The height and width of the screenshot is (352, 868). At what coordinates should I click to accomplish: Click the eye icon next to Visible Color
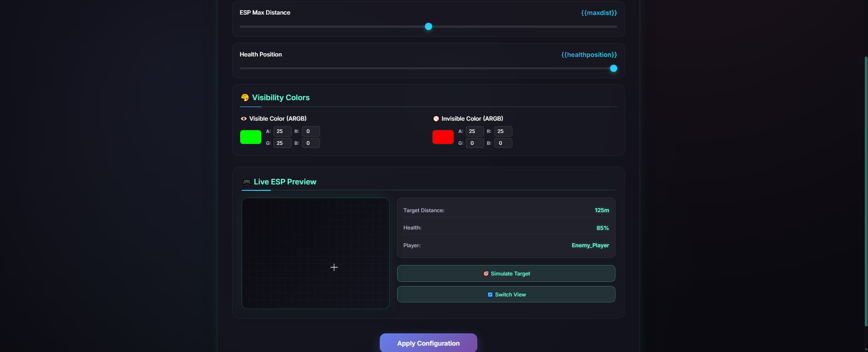pos(243,119)
